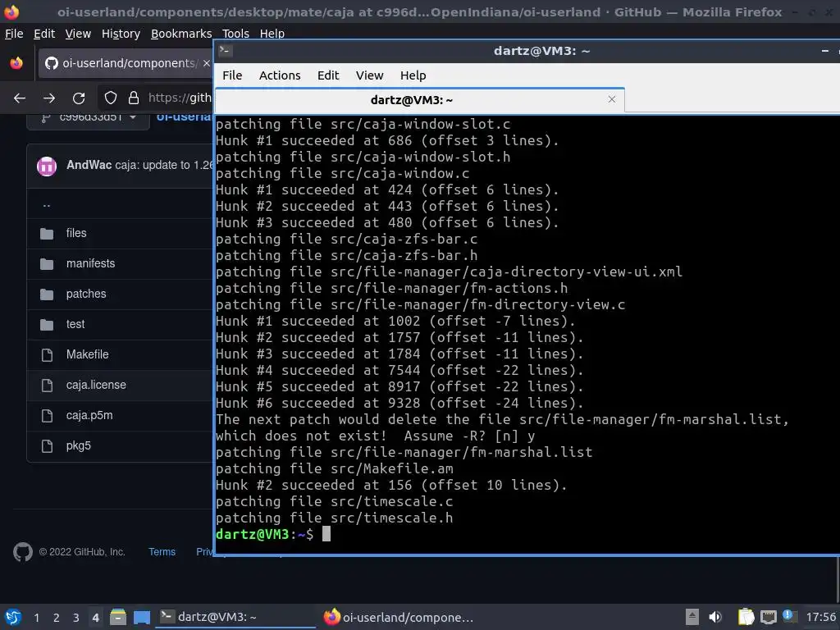Open the Makefile file
This screenshot has width=840, height=630.
point(87,354)
